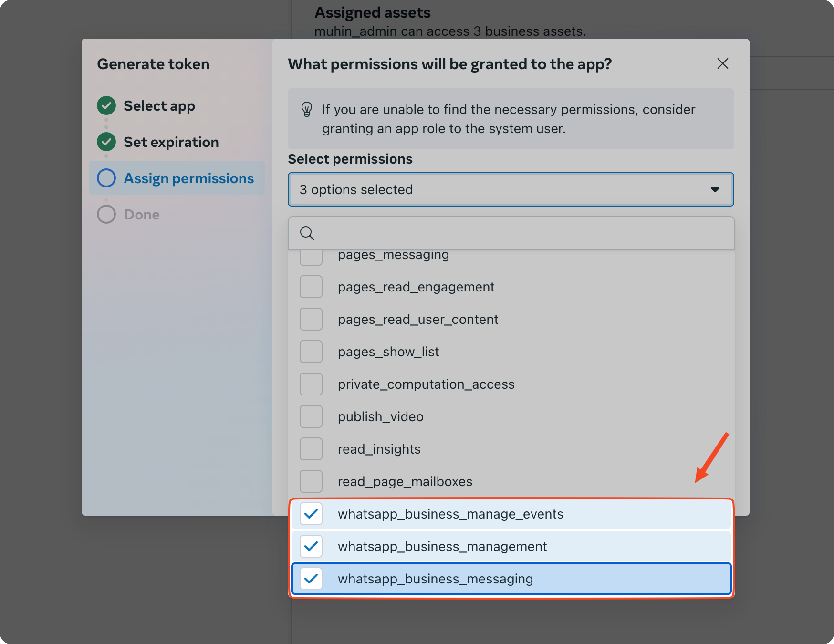Image resolution: width=834 pixels, height=644 pixels.
Task: Enable pages_read_engagement checkbox
Action: 311,287
